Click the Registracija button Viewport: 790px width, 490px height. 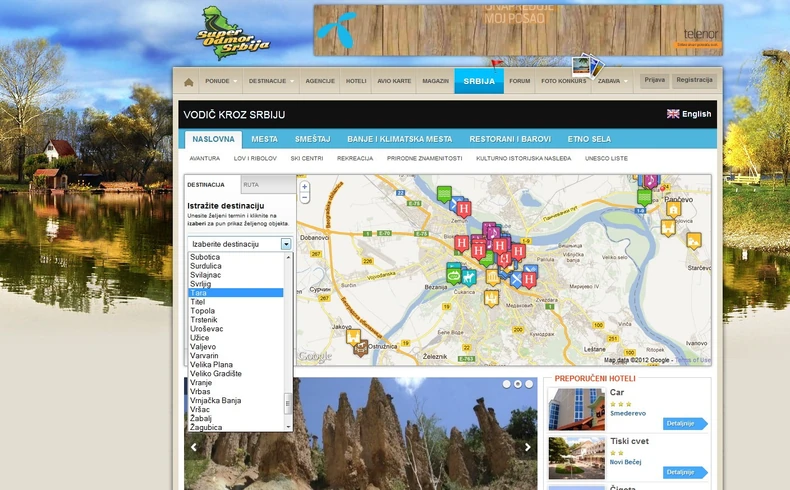[x=694, y=80]
